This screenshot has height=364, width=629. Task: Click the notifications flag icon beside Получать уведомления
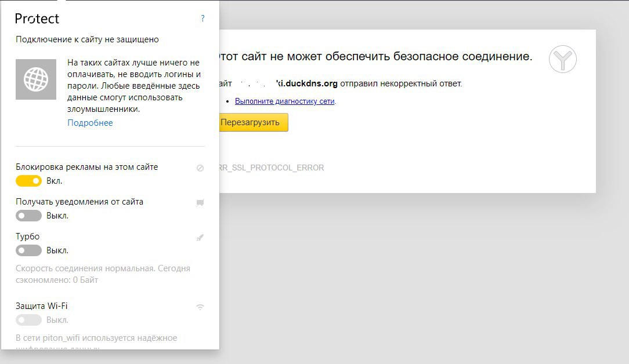click(x=200, y=203)
